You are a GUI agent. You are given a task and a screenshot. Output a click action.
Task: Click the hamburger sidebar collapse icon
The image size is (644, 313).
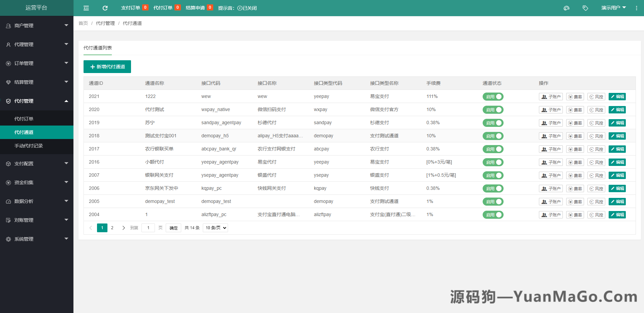[x=86, y=7]
